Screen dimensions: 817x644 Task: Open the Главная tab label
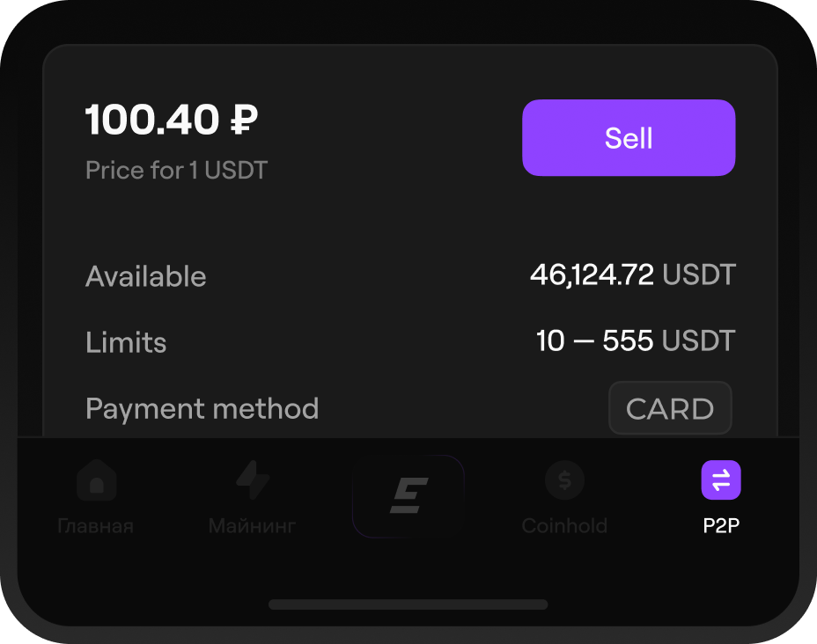(x=96, y=526)
